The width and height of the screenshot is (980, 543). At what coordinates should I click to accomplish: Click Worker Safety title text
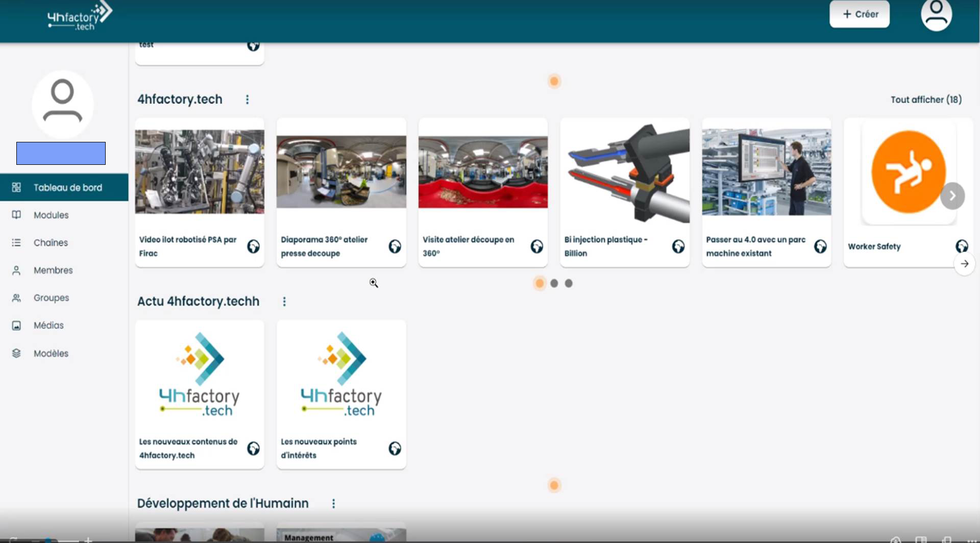(x=874, y=246)
